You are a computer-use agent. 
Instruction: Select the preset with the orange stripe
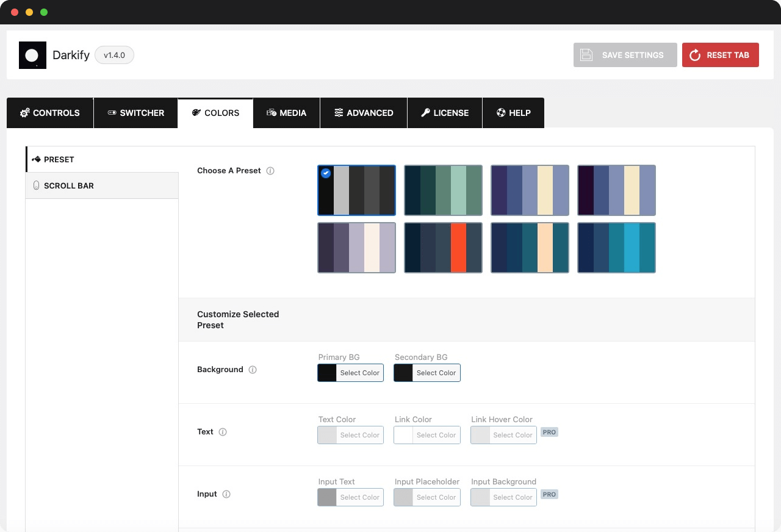click(443, 248)
